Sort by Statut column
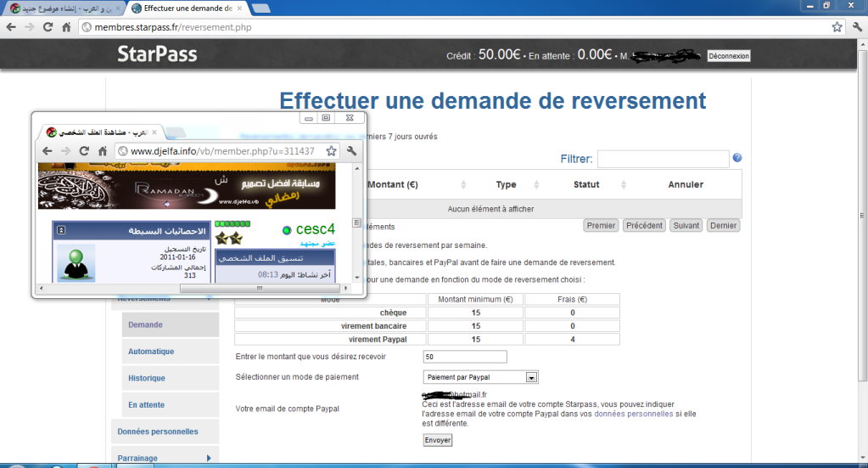This screenshot has height=468, width=868. [x=586, y=184]
